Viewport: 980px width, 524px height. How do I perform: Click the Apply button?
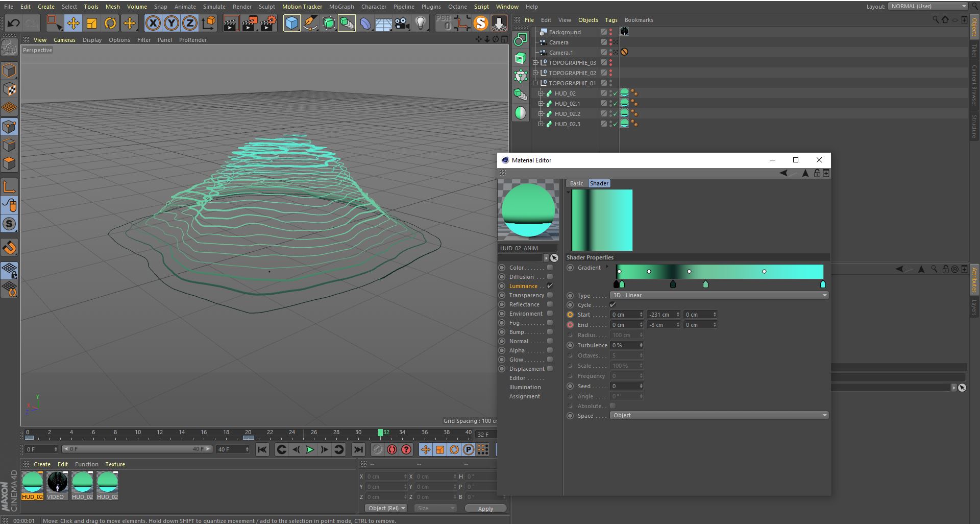(x=485, y=508)
